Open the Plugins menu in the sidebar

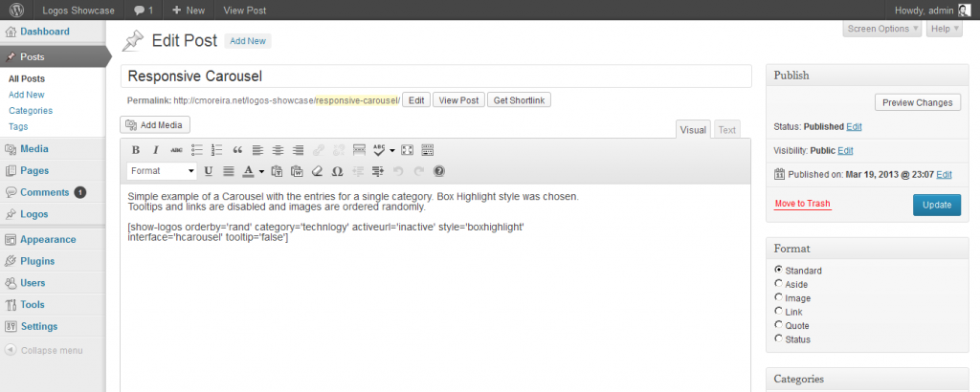(x=37, y=261)
